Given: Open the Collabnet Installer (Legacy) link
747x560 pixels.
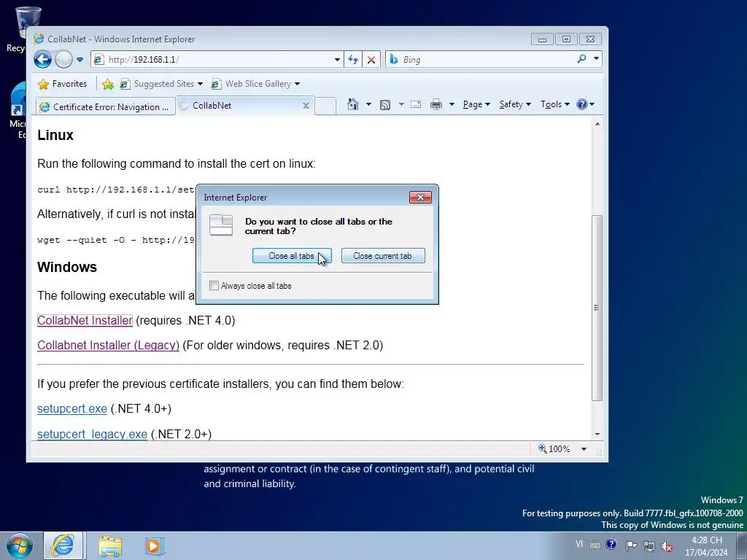Looking at the screenshot, I should [x=108, y=345].
